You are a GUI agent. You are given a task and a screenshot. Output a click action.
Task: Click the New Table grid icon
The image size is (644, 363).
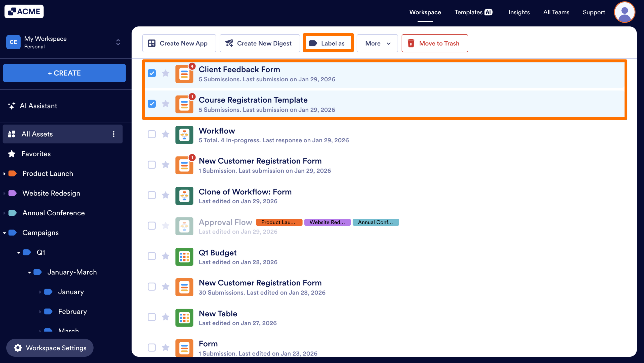[x=184, y=318]
